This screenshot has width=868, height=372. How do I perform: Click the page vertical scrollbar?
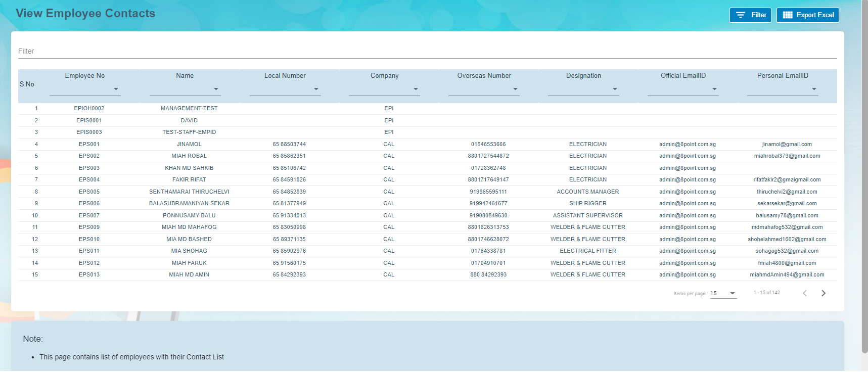864,177
